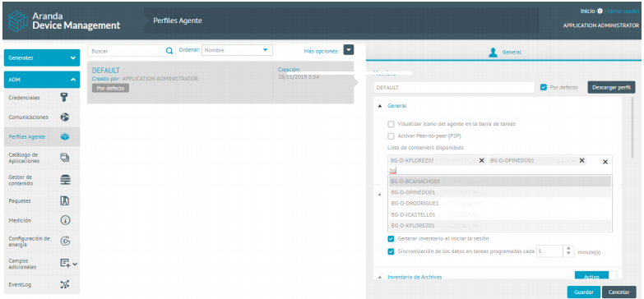Screen dimensions: 644x299
Task: Click the EventLog network icon
Action: tap(65, 284)
